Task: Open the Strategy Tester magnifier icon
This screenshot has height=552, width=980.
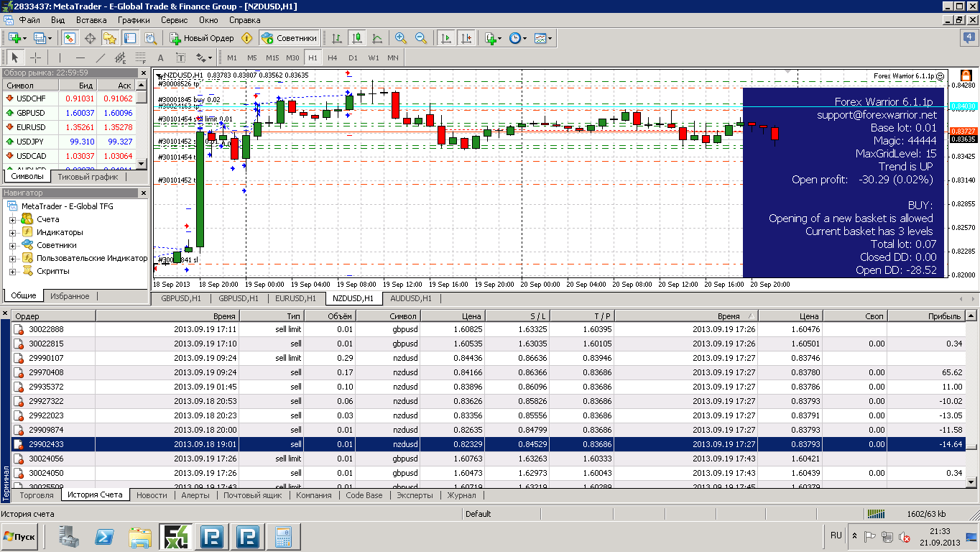Action: tap(150, 38)
